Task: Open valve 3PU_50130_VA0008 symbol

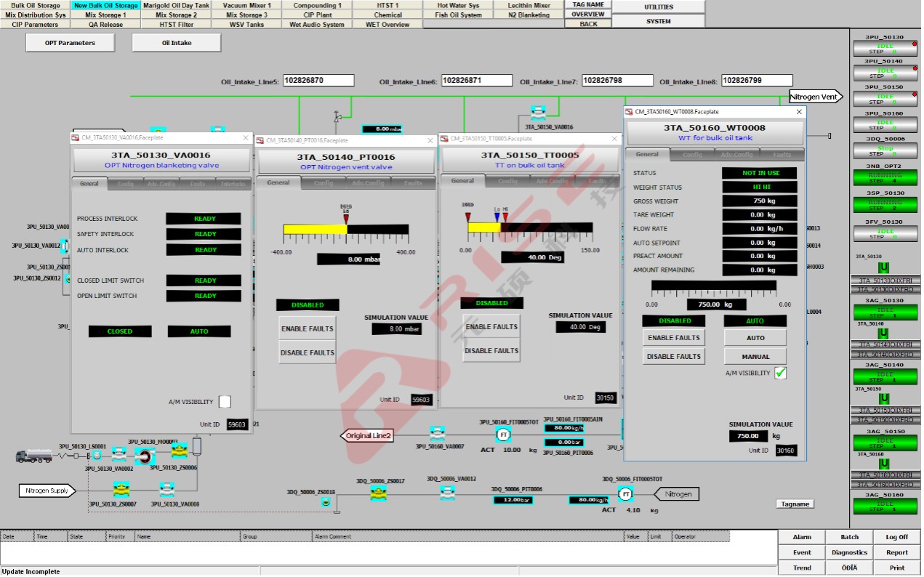Action: click(x=166, y=490)
